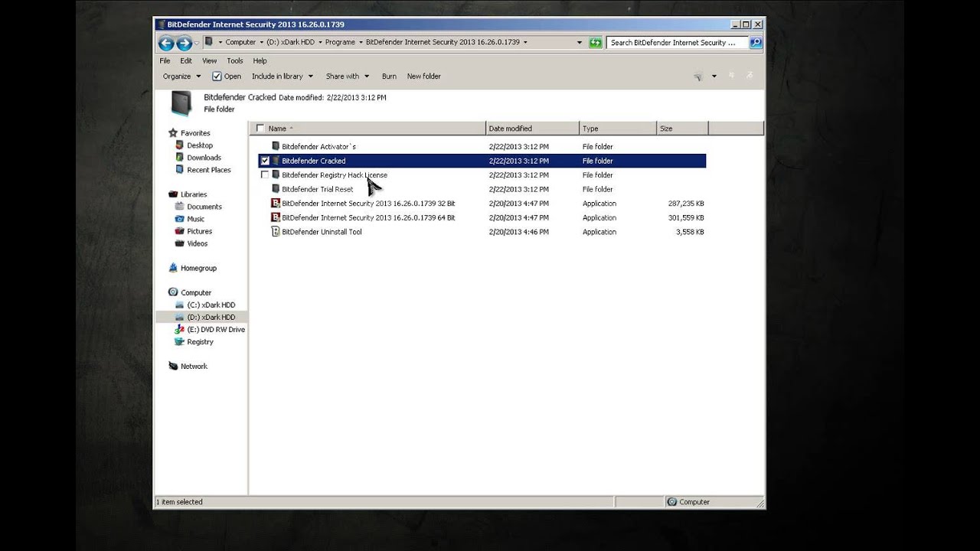This screenshot has width=980, height=551.
Task: Go to Computer in the address breadcrumb
Action: [x=240, y=43]
